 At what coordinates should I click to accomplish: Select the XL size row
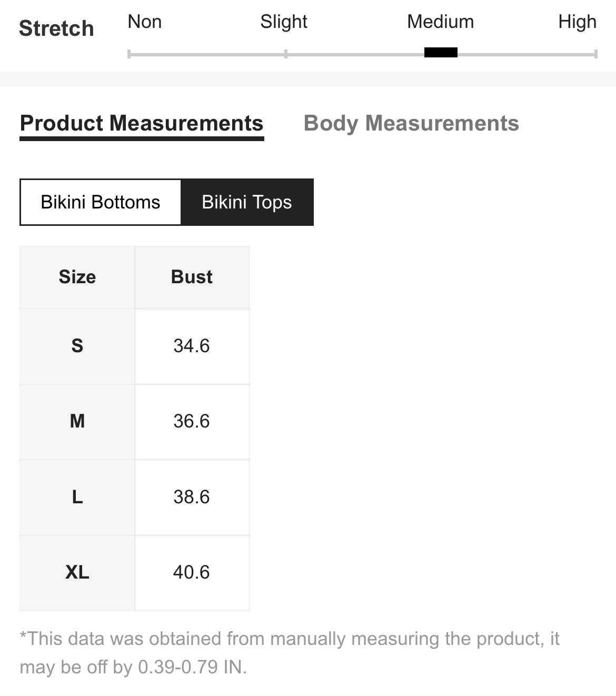[135, 573]
